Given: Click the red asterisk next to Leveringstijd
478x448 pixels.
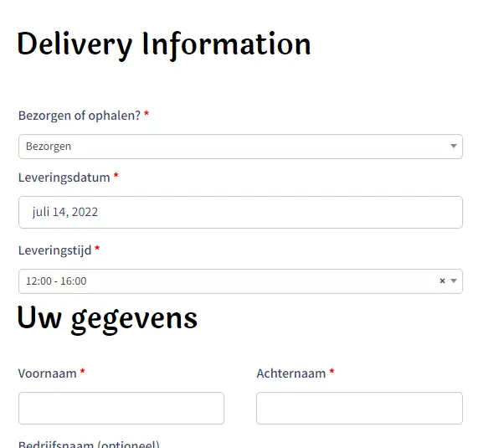Looking at the screenshot, I should [97, 248].
